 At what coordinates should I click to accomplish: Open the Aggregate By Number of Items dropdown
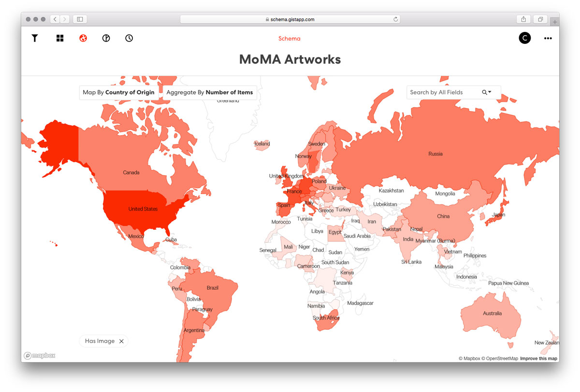click(x=210, y=92)
